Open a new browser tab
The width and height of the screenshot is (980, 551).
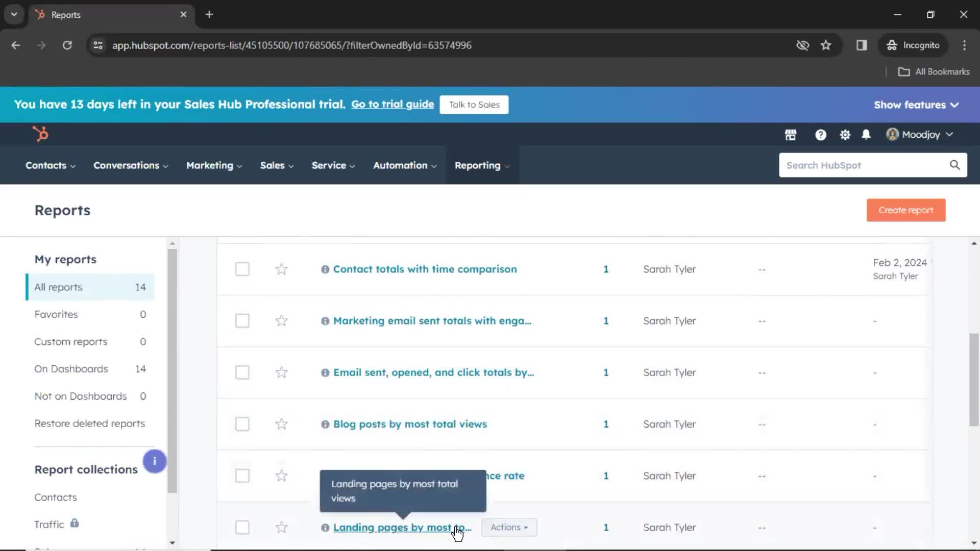pyautogui.click(x=209, y=14)
